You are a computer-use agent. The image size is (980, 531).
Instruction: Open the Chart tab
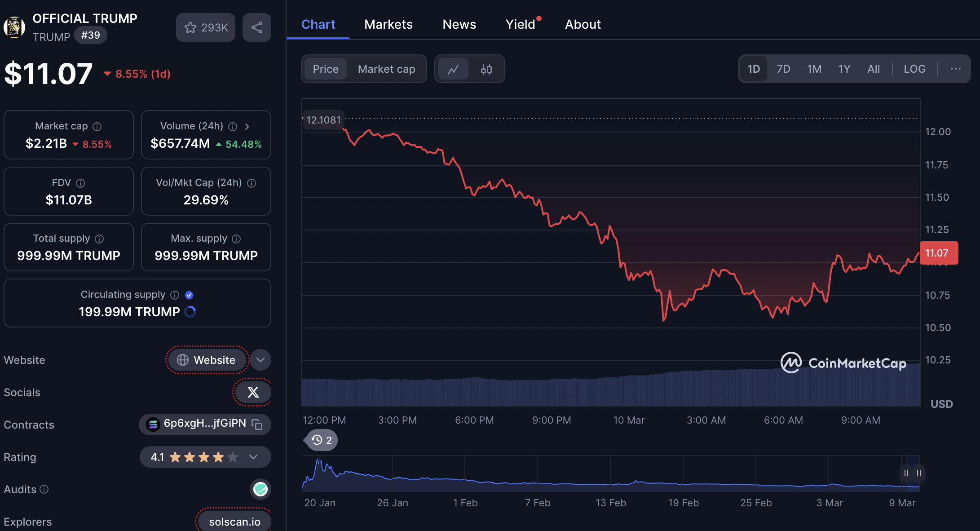pyautogui.click(x=318, y=24)
